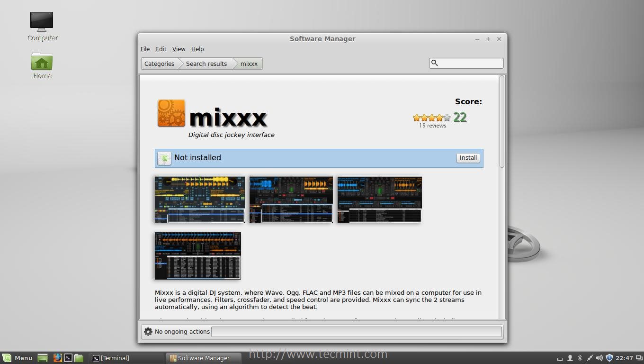The width and height of the screenshot is (644, 364).
Task: Switch to the Terminal taskbar window
Action: pyautogui.click(x=127, y=358)
